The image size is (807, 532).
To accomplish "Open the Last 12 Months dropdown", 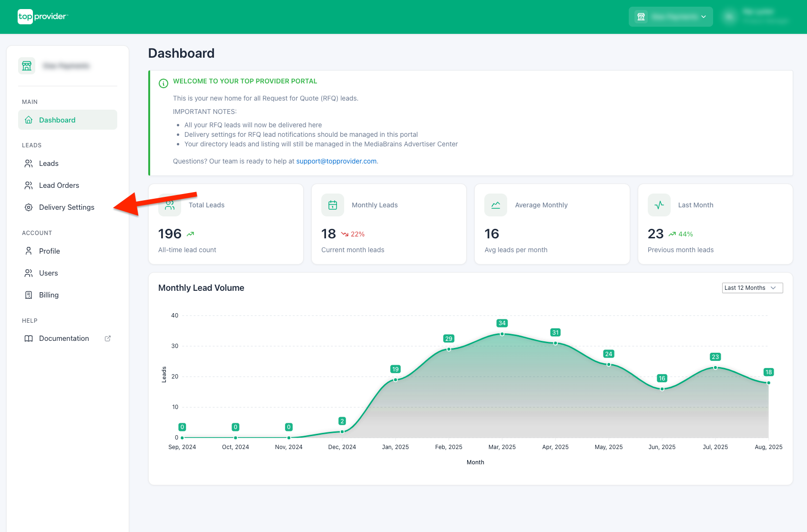I will (752, 288).
